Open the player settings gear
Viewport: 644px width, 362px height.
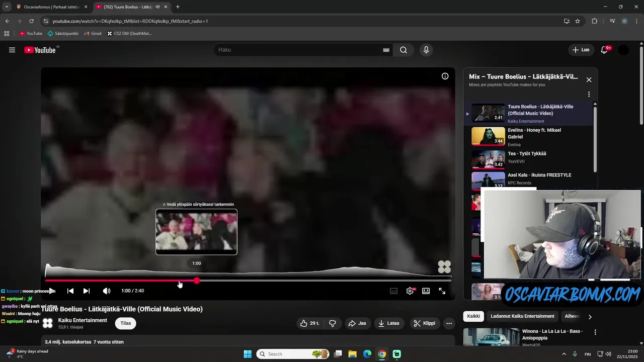[x=410, y=291]
